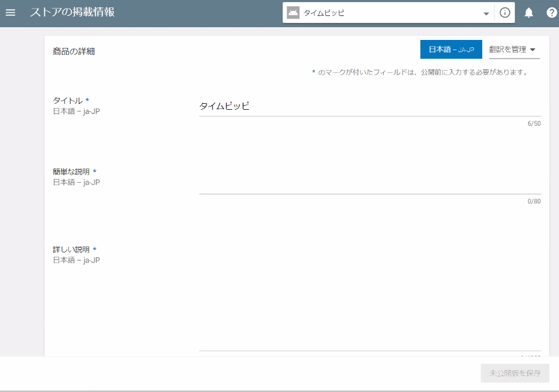Viewport: 559px width, 392px height.
Task: Click the 簡単な説明 input field
Action: [x=370, y=182]
